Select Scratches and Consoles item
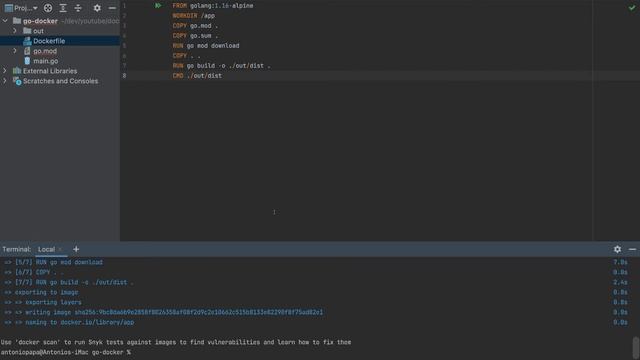Image resolution: width=640 pixels, height=360 pixels. (x=60, y=81)
